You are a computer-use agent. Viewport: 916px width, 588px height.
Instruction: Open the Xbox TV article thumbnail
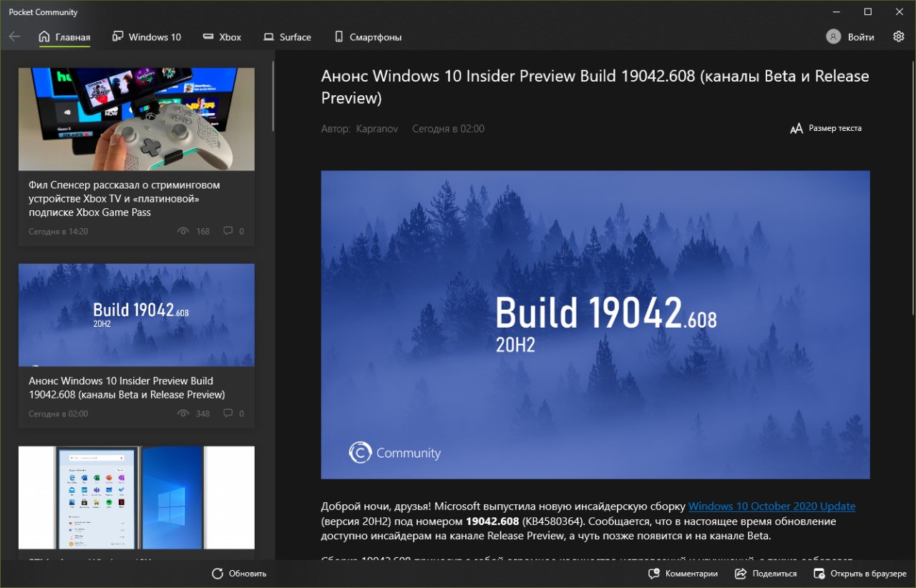coord(136,119)
